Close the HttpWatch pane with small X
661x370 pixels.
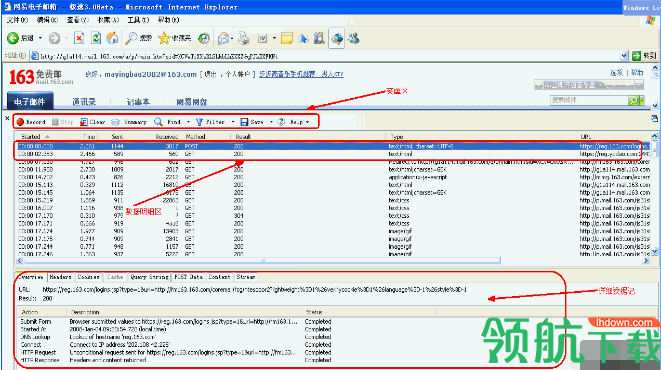7,118
